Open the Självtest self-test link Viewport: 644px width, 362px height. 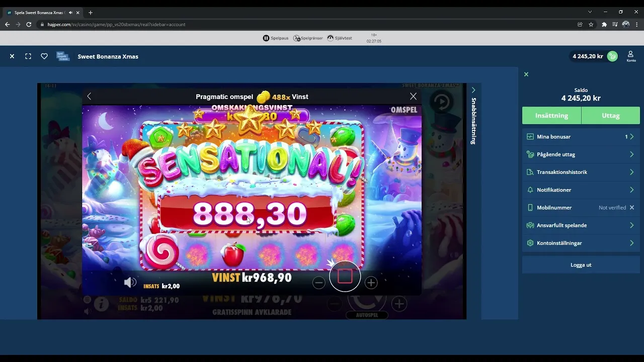tap(340, 38)
